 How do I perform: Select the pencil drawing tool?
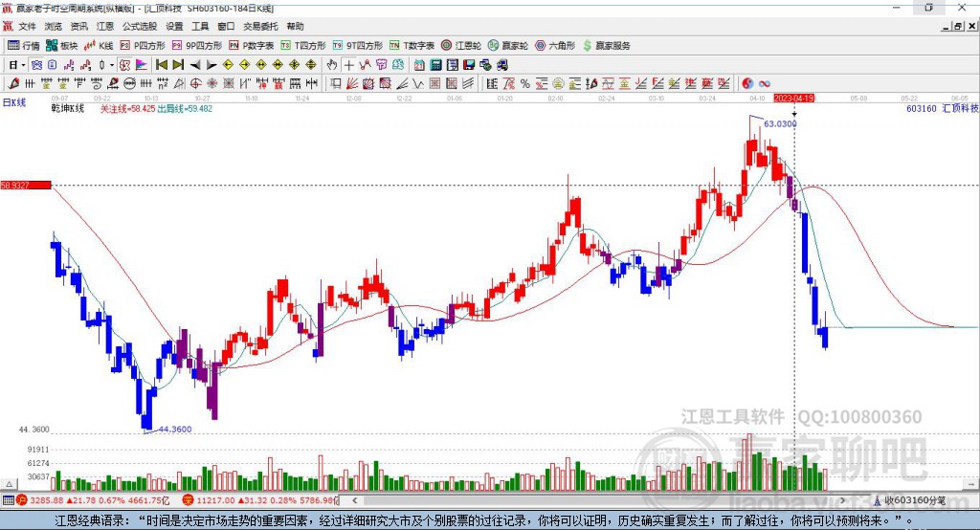[13, 84]
